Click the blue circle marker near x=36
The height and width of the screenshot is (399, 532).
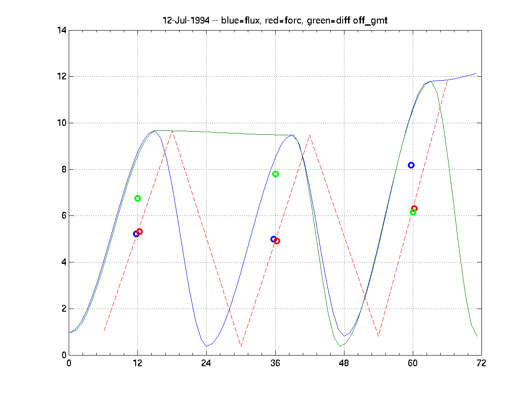pos(274,239)
